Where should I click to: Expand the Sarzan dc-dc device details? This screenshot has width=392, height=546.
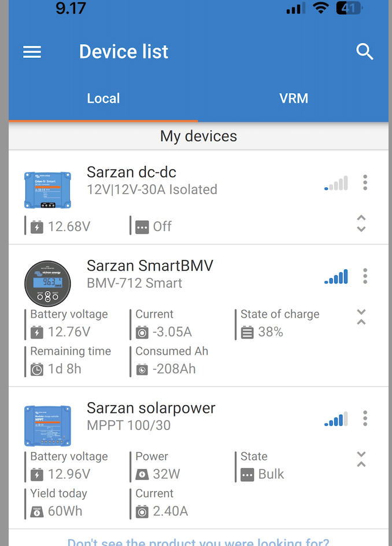pos(361,223)
